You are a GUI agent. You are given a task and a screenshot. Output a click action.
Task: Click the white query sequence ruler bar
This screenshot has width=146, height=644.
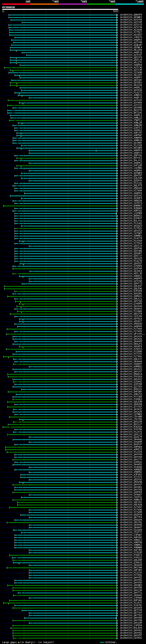coord(60,9)
